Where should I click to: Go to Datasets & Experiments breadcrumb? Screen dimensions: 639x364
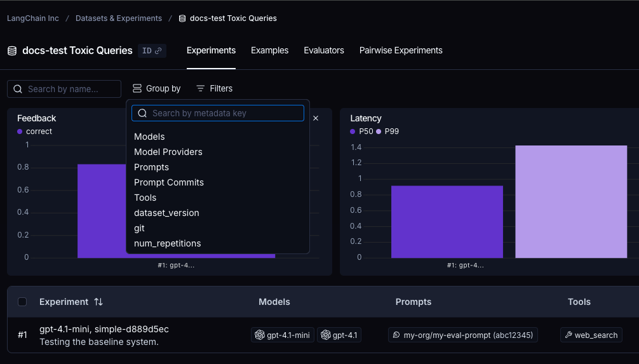[x=119, y=18]
